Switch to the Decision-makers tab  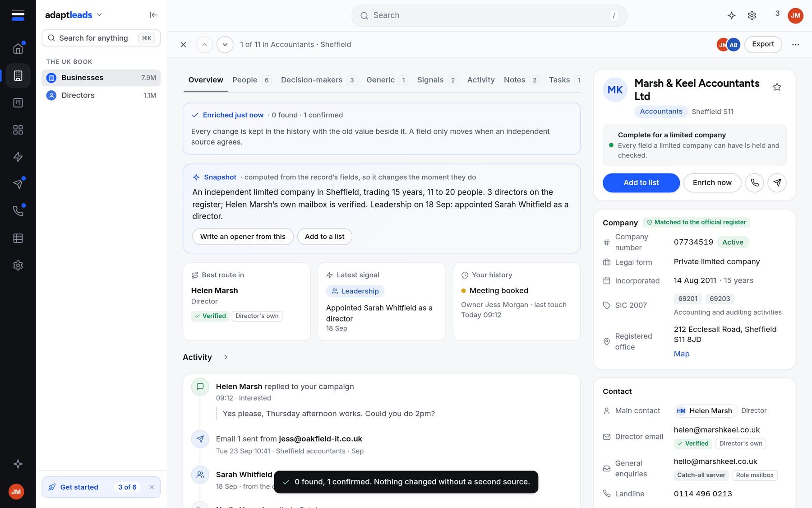click(x=319, y=80)
